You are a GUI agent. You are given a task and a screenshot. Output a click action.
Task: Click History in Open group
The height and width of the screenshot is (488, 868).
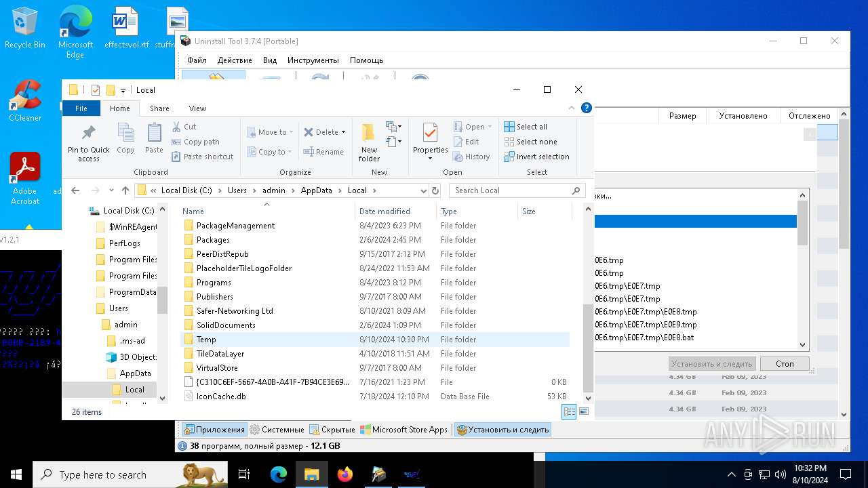pyautogui.click(x=471, y=157)
